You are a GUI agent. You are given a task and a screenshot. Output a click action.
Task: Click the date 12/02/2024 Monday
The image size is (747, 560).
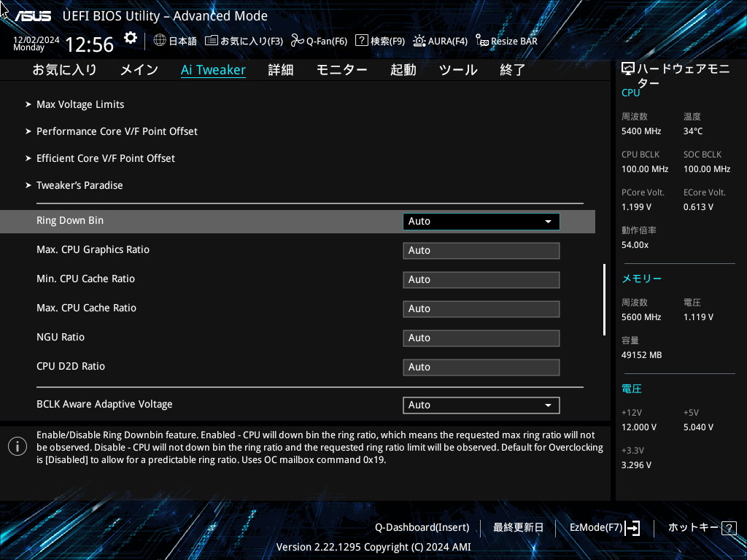click(36, 43)
